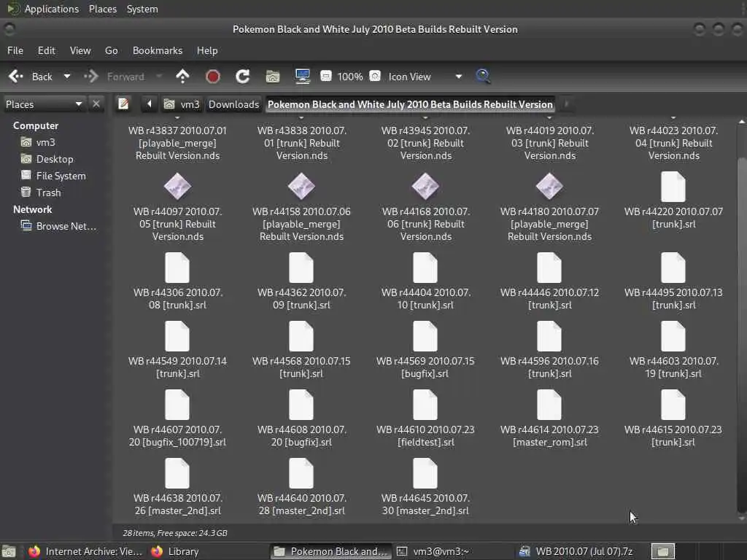Click file name WB r43837 playable_merge Rebuilt Version.nds
This screenshot has width=747, height=560.
click(177, 143)
